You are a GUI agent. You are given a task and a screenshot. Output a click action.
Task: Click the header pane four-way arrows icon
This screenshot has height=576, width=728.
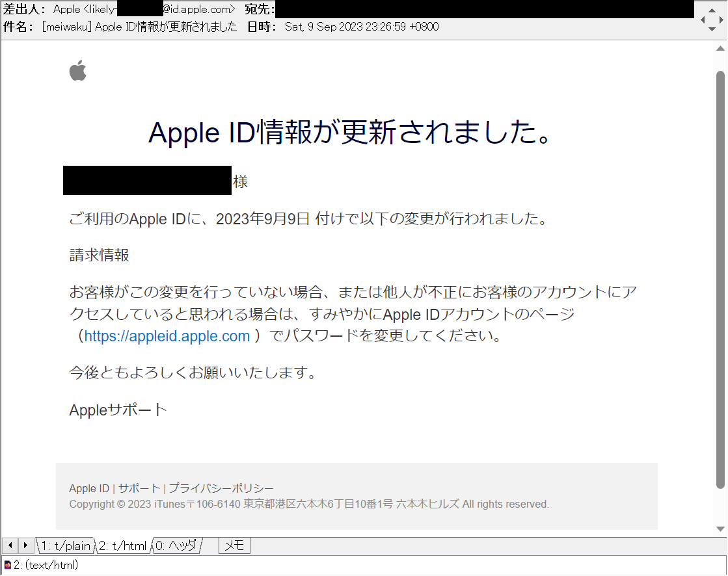[711, 20]
